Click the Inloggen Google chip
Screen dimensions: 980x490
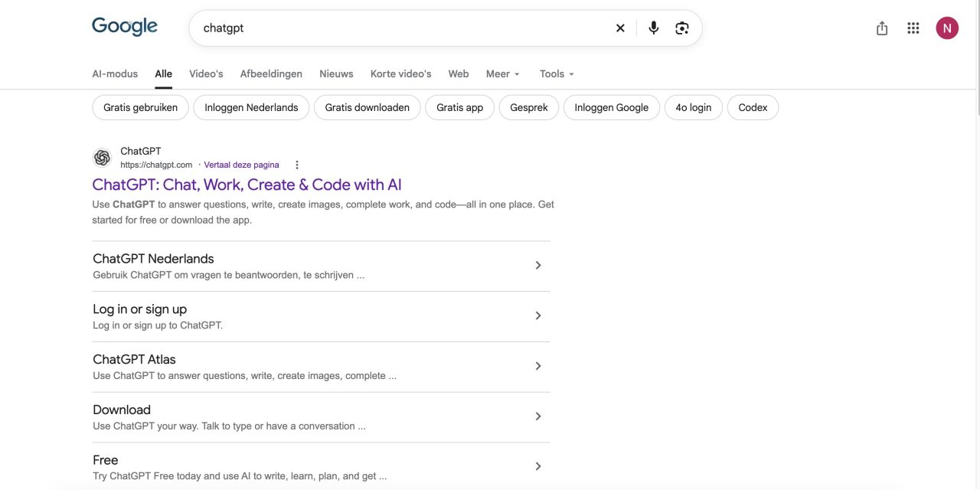612,107
